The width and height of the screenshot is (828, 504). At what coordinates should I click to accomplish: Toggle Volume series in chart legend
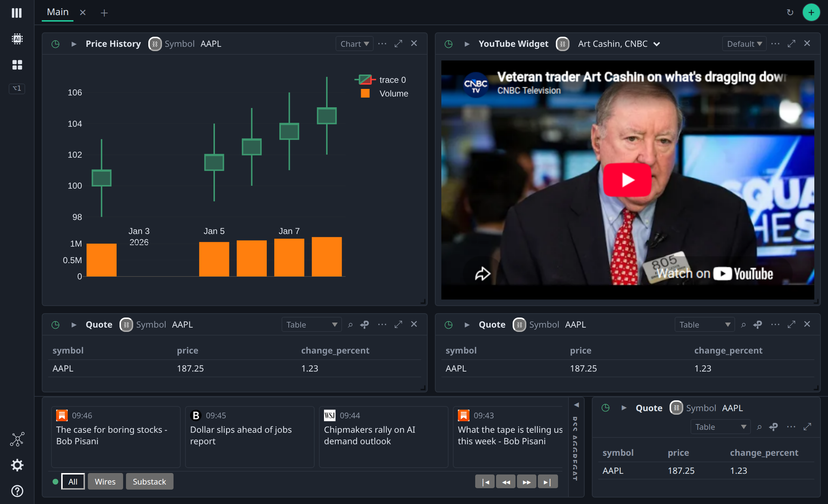click(x=384, y=93)
